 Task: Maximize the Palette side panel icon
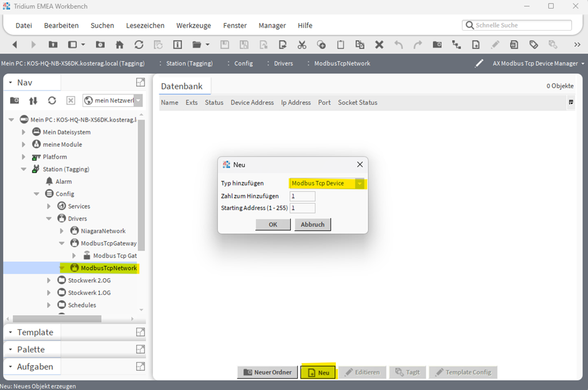coord(140,349)
